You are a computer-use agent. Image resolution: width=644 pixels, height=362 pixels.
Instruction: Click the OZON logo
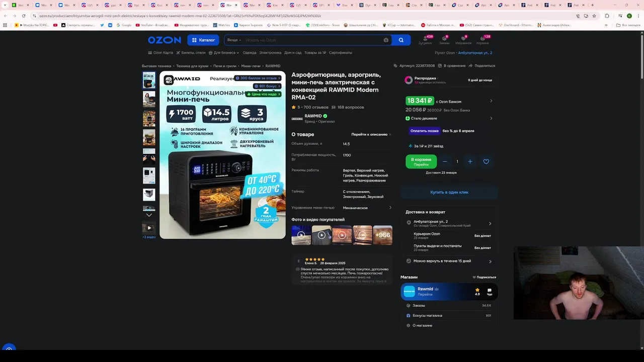point(164,40)
